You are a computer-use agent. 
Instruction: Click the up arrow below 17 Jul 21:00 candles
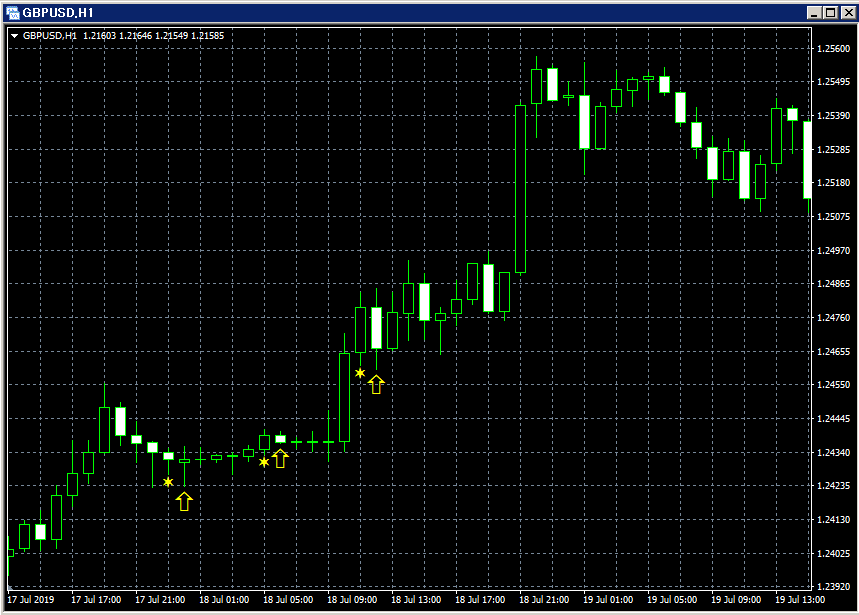185,501
